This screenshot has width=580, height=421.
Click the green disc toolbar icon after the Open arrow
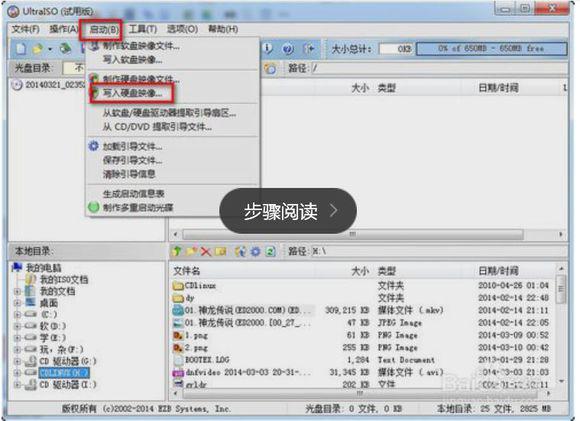[x=65, y=48]
